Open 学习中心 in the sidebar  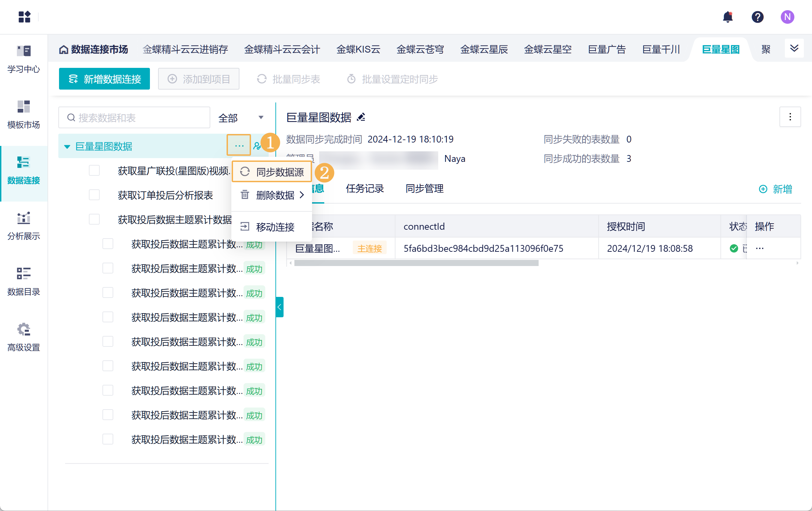pyautogui.click(x=23, y=59)
